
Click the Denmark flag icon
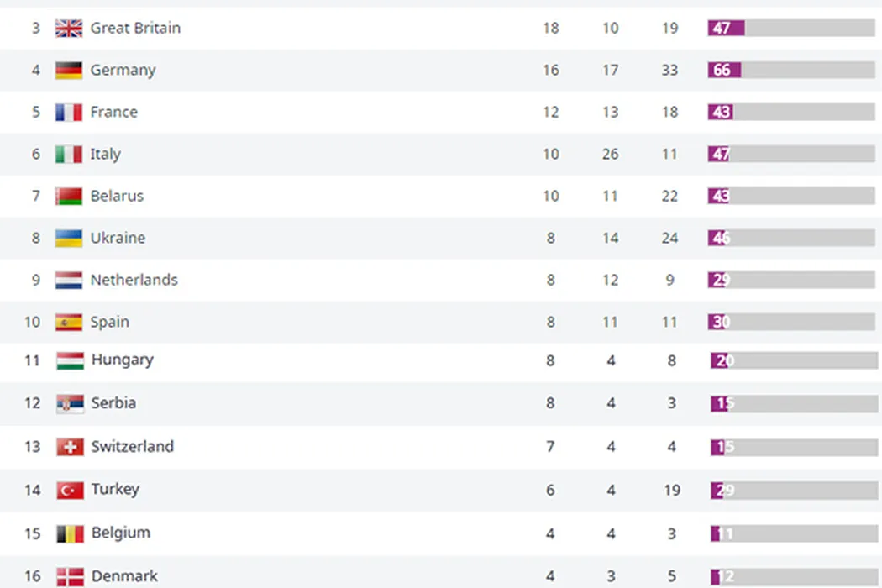pyautogui.click(x=70, y=576)
